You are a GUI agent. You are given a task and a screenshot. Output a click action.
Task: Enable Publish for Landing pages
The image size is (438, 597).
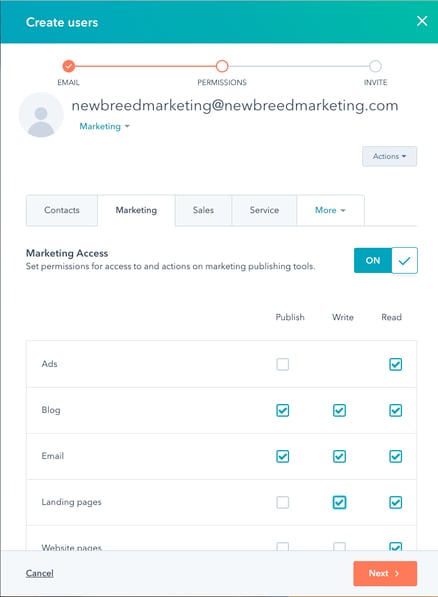[x=283, y=503]
